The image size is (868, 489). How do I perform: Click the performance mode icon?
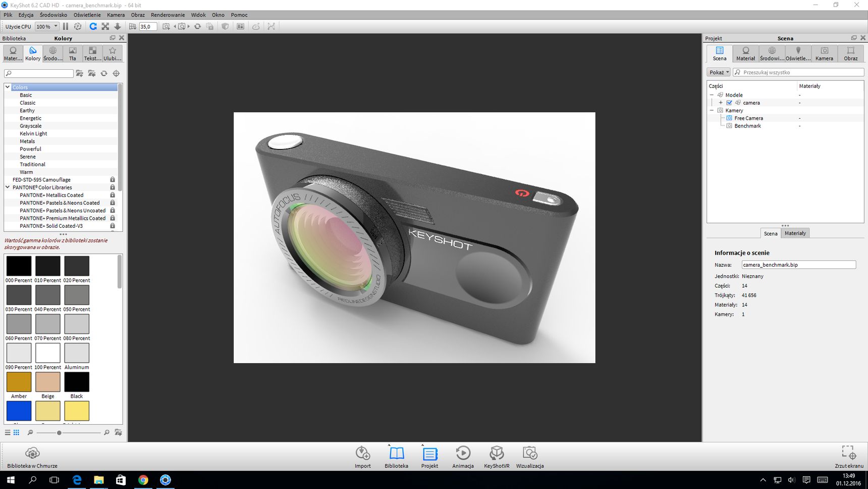(x=78, y=26)
